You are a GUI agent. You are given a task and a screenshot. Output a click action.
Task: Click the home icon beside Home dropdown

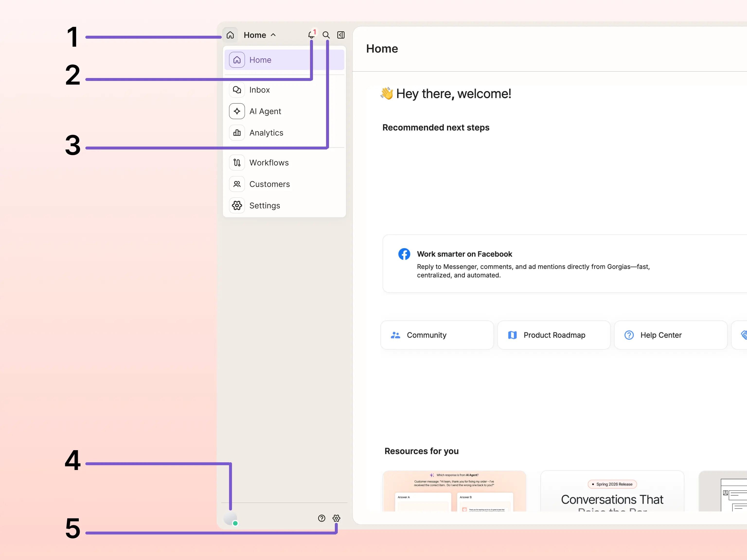click(x=230, y=35)
